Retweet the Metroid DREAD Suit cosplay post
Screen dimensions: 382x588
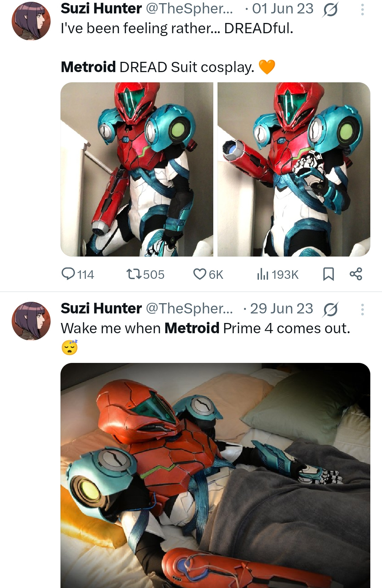coord(145,274)
